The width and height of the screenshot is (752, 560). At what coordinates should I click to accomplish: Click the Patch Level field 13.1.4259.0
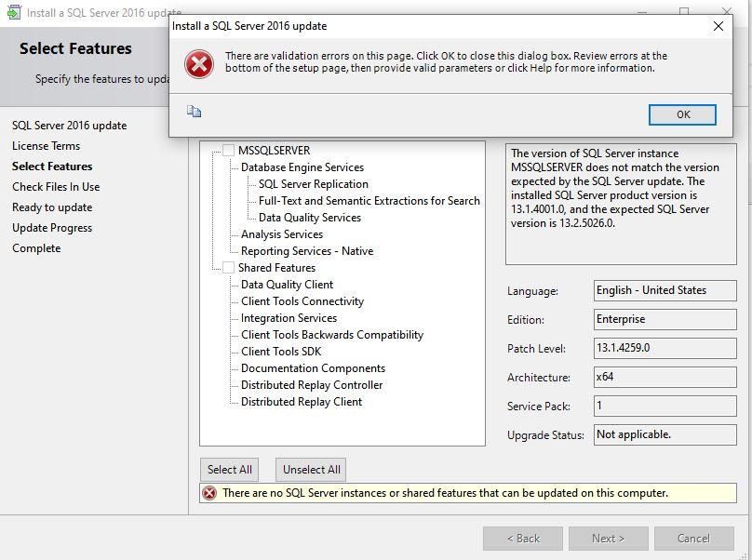665,348
